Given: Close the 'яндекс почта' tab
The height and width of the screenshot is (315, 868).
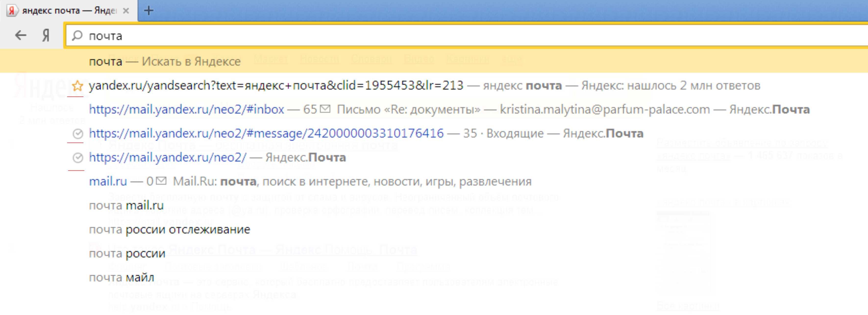Looking at the screenshot, I should [126, 11].
